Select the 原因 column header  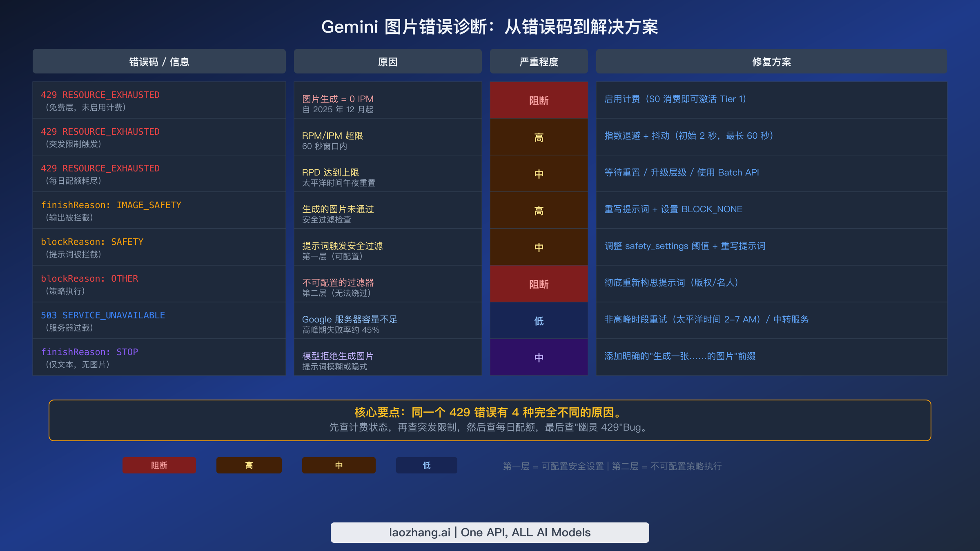click(x=388, y=61)
